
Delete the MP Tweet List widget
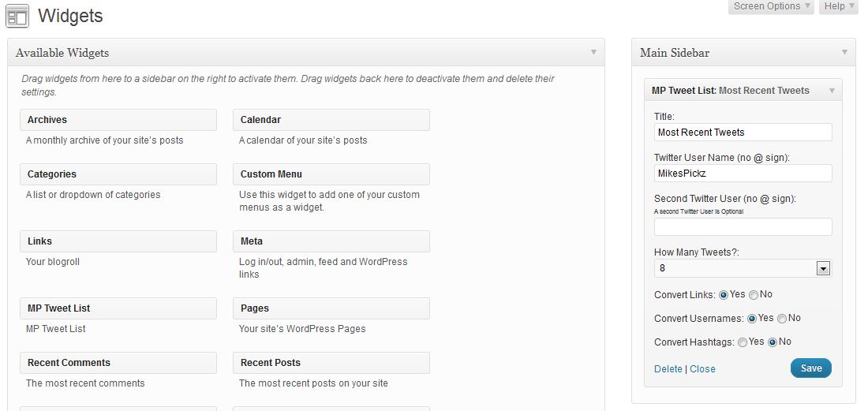coord(668,369)
